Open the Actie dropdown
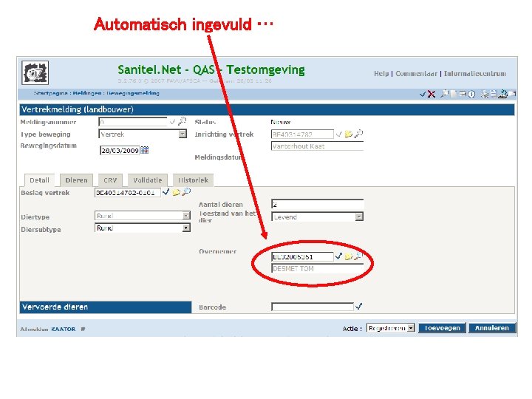This screenshot has width=532, height=399. point(411,328)
